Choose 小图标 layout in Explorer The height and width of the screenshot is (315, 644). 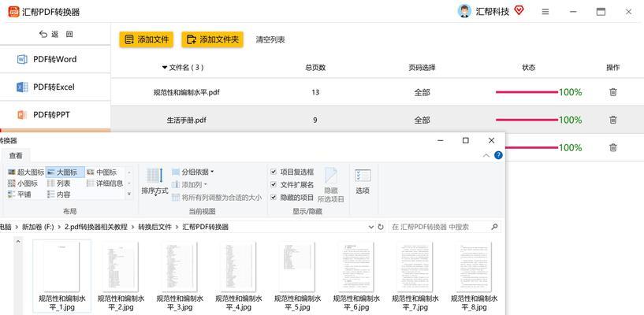coord(23,183)
